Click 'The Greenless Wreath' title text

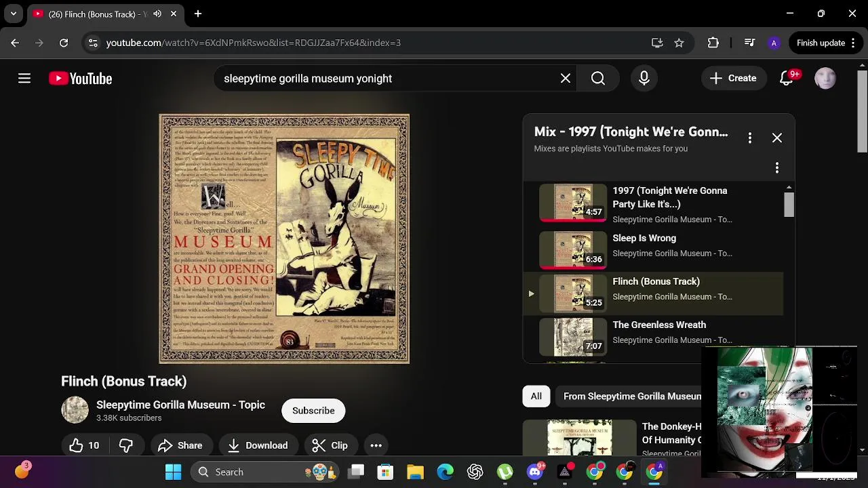point(659,325)
